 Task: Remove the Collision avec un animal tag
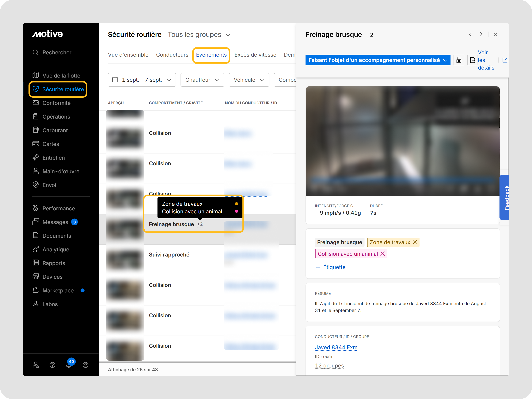coord(382,254)
